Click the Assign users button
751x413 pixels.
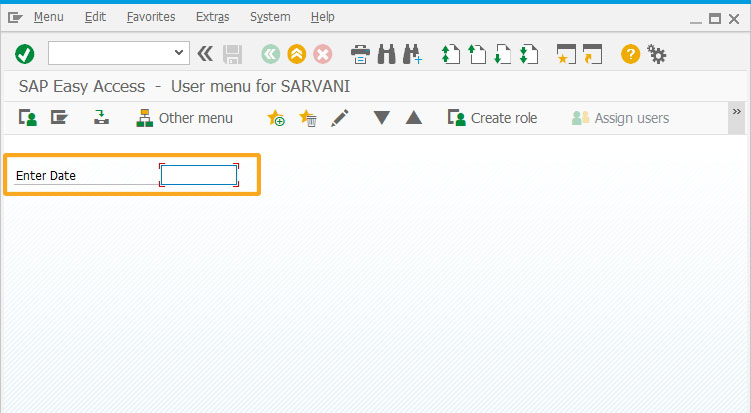click(620, 118)
